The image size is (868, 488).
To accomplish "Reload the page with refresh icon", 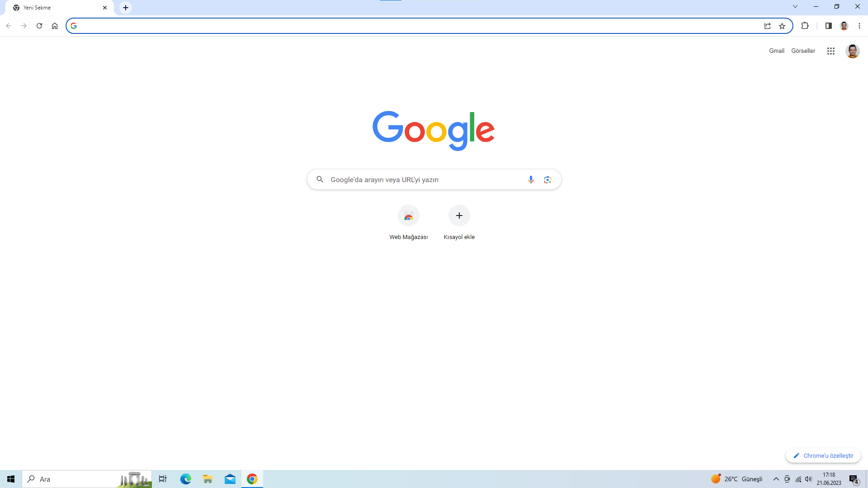I will pos(39,26).
